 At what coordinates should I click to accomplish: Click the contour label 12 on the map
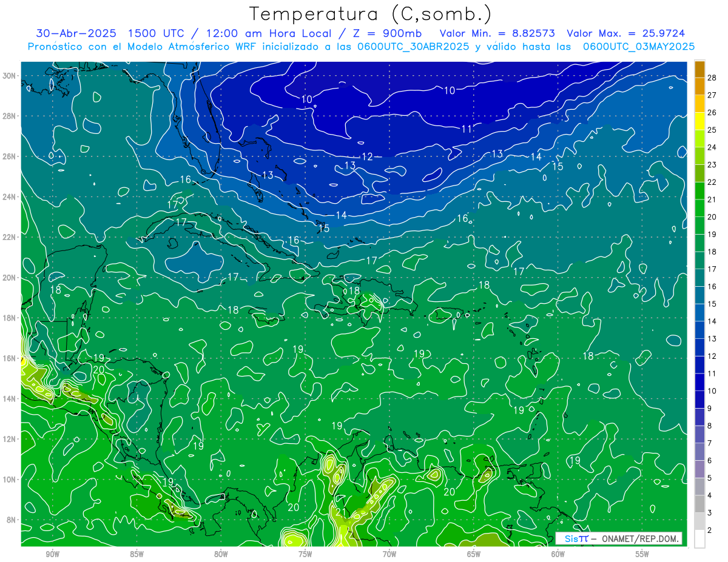pyautogui.click(x=367, y=156)
